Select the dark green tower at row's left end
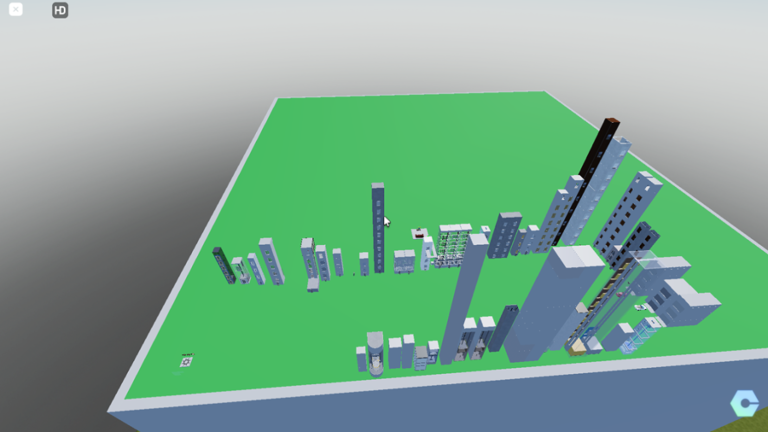This screenshot has height=432, width=768. pos(223,265)
